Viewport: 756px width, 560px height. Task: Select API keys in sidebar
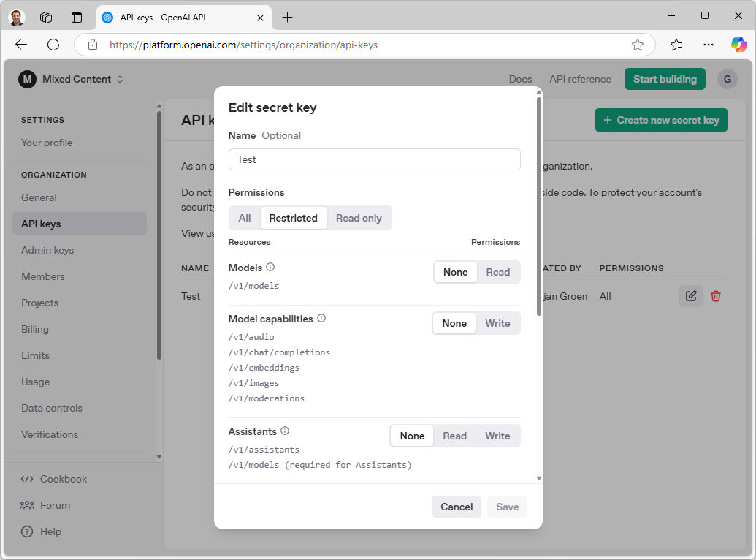coord(80,224)
